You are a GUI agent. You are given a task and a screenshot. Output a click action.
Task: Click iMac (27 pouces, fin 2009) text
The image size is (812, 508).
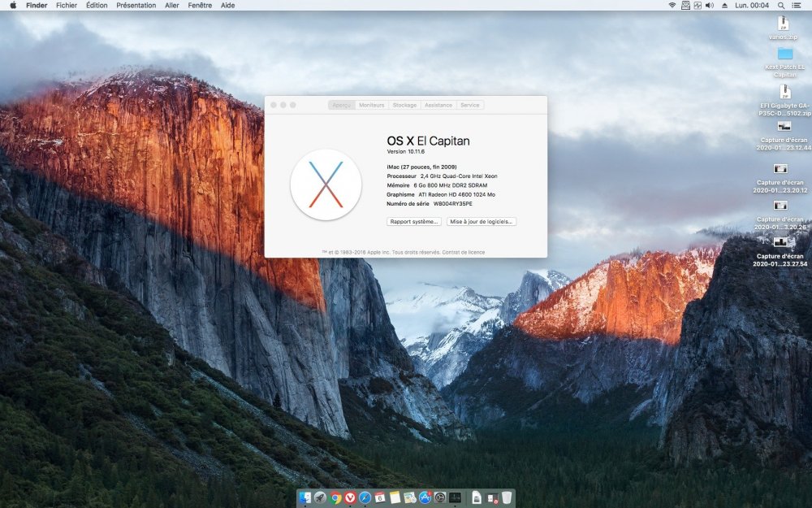click(421, 167)
